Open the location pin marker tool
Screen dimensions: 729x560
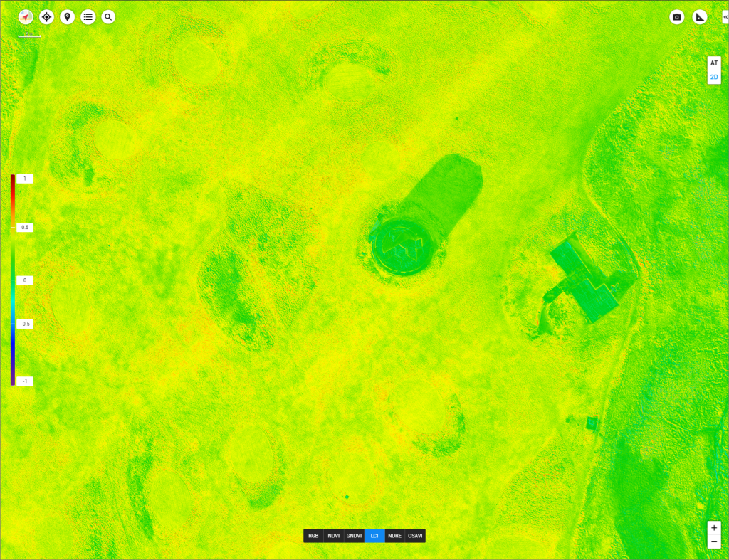point(68,17)
